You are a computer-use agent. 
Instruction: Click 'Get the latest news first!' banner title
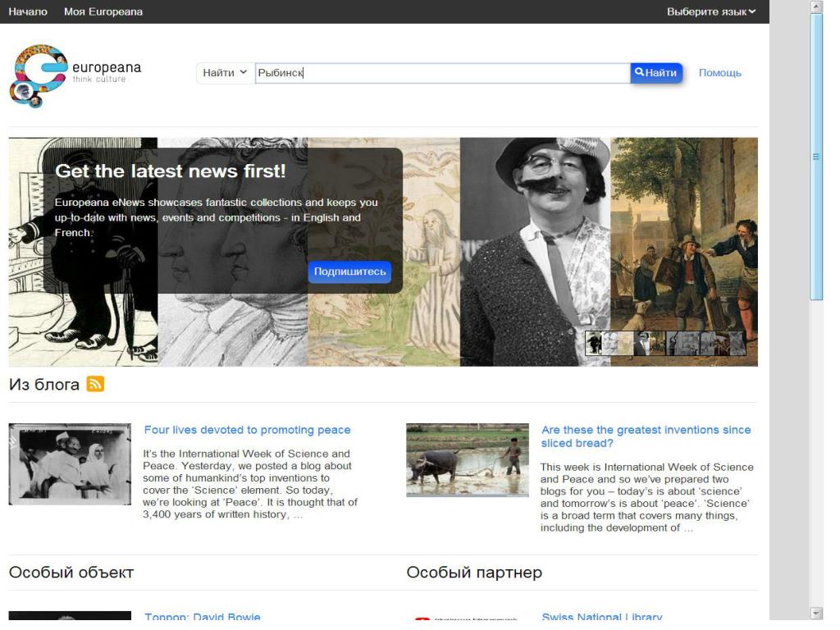[x=171, y=171]
